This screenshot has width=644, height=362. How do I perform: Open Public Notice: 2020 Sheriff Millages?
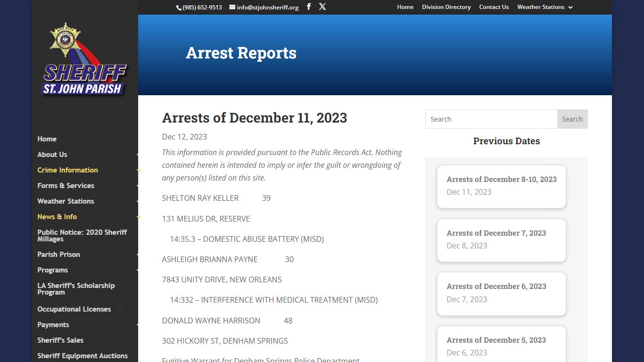(x=82, y=236)
